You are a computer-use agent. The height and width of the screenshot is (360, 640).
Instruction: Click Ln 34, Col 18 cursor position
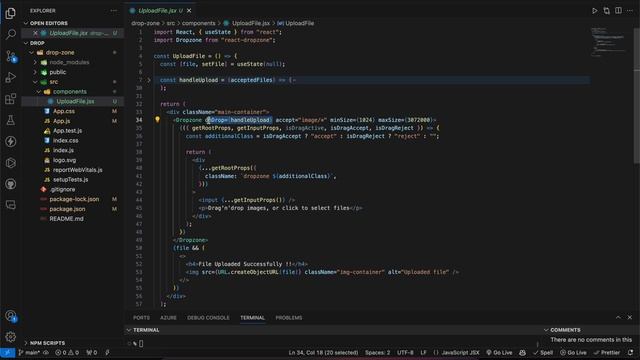pyautogui.click(x=323, y=352)
